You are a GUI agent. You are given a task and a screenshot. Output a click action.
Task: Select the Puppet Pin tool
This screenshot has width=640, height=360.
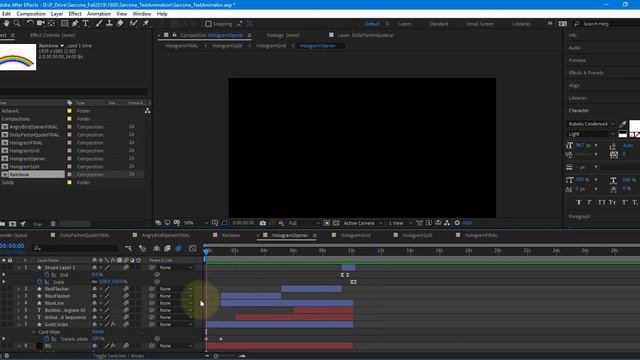(146, 23)
